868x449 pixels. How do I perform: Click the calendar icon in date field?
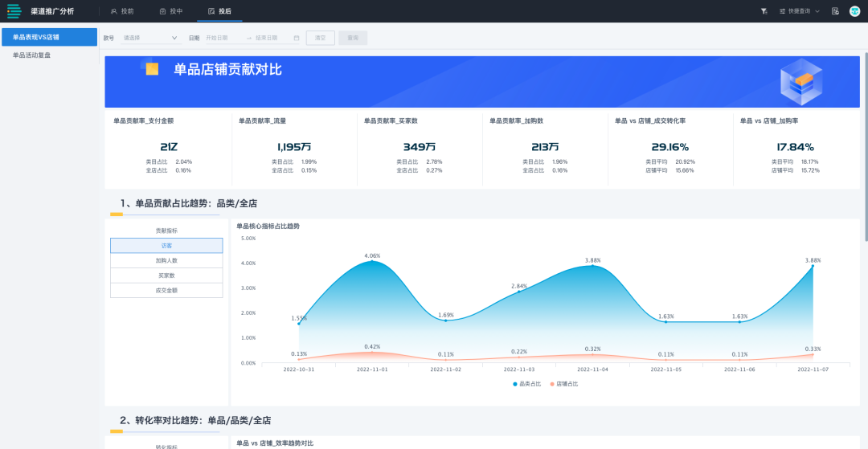296,39
